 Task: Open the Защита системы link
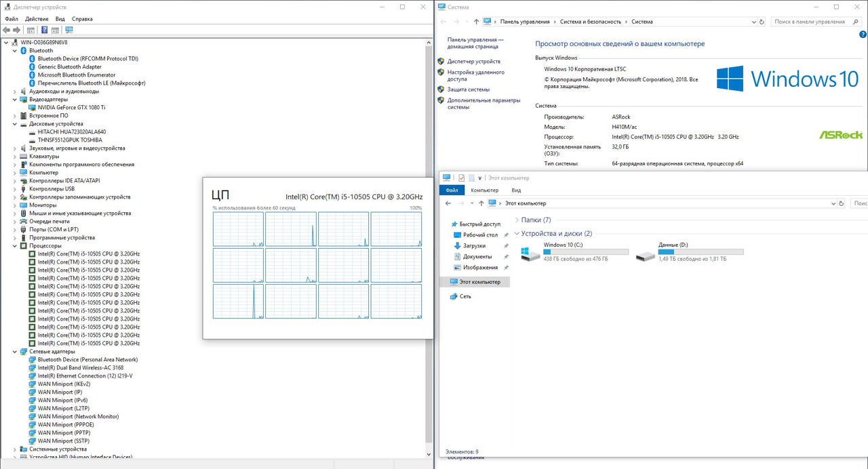[468, 89]
